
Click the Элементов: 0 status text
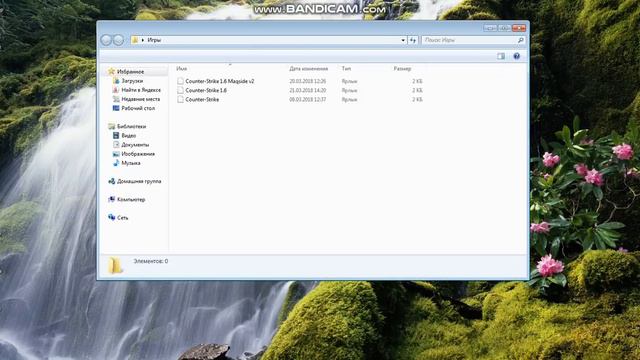(x=150, y=261)
